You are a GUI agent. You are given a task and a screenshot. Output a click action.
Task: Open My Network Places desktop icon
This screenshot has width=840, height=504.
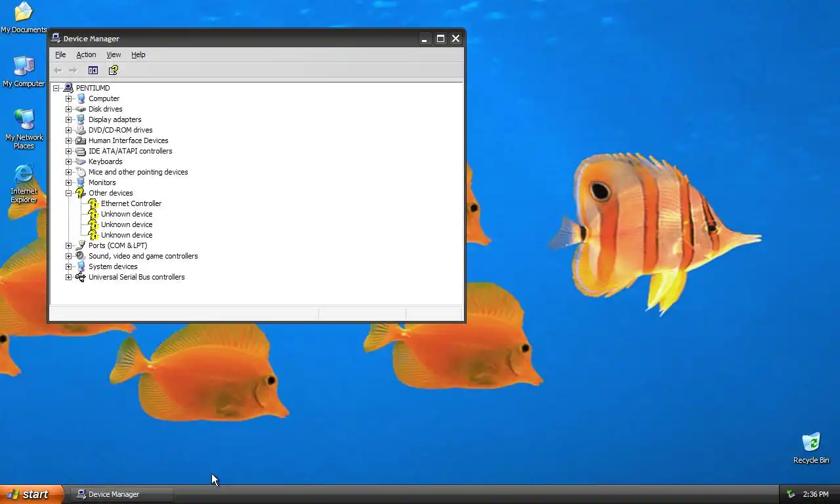[24, 129]
